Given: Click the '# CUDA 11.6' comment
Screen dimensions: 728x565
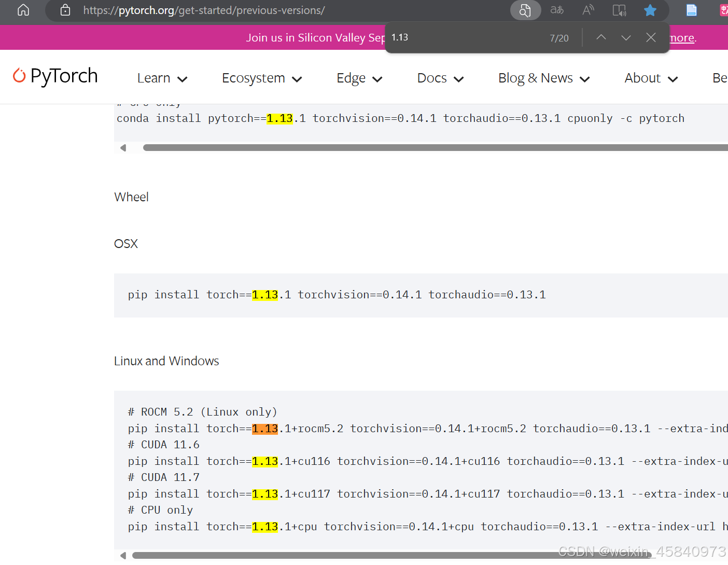Looking at the screenshot, I should tap(164, 445).
